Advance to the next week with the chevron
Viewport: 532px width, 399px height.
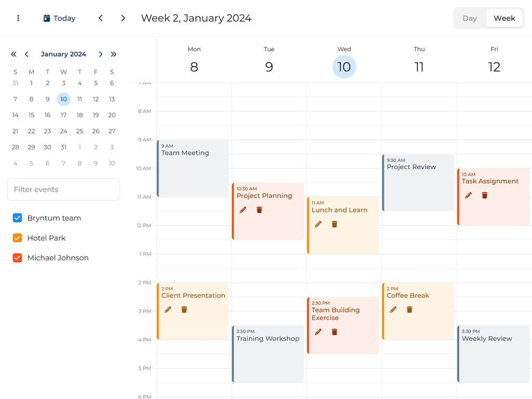click(x=123, y=18)
